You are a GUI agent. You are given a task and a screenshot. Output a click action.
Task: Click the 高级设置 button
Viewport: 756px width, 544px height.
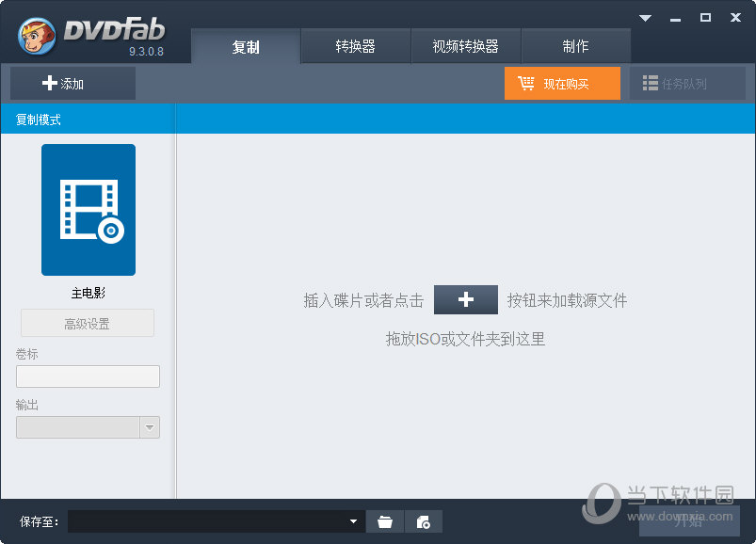point(87,323)
